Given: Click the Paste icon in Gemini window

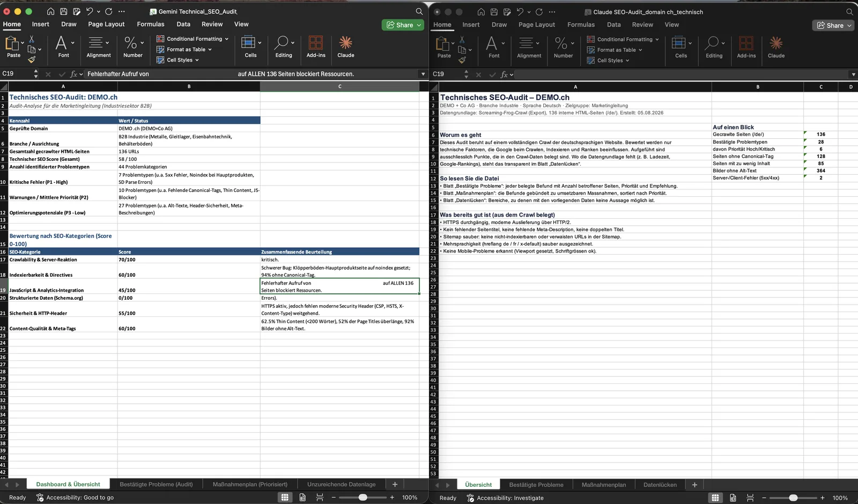Looking at the screenshot, I should coord(12,43).
